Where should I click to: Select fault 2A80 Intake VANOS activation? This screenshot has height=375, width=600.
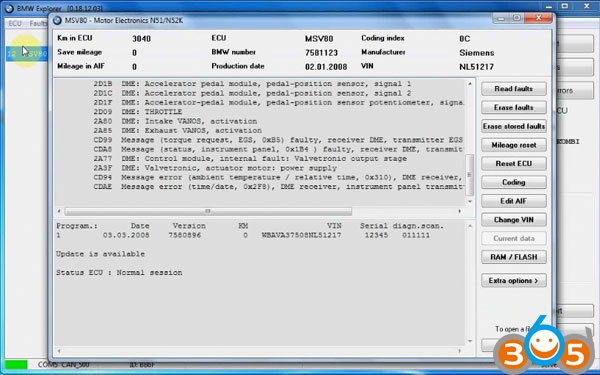[x=175, y=121]
